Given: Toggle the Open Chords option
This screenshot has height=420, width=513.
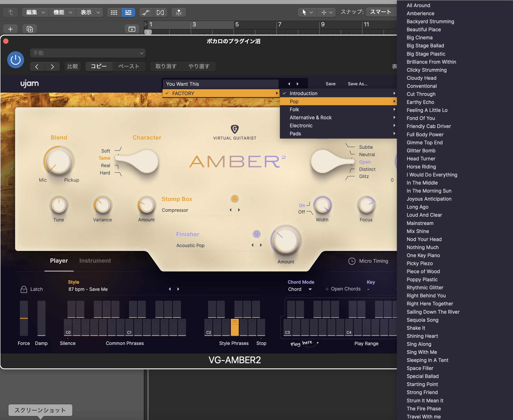Looking at the screenshot, I should coord(343,289).
